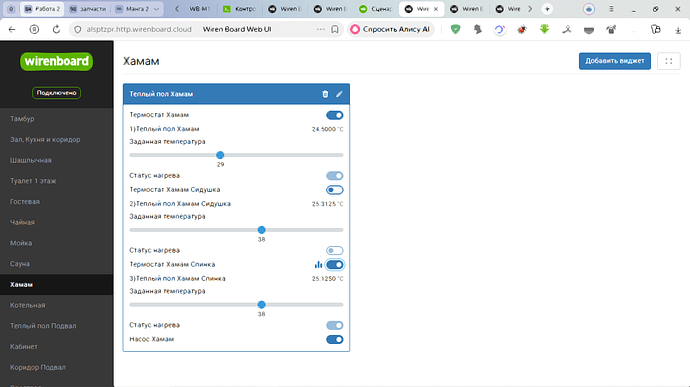
Task: Click the green download arrow extension icon
Action: coord(544,29)
